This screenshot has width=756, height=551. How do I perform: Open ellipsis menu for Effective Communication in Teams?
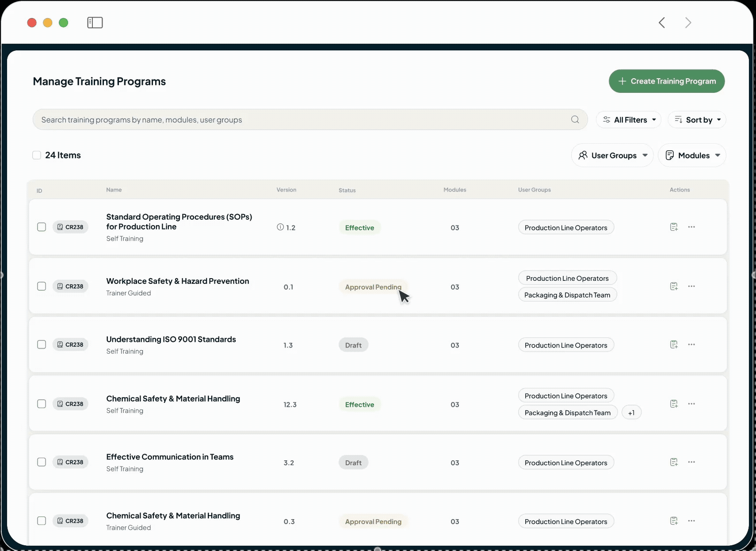tap(692, 462)
